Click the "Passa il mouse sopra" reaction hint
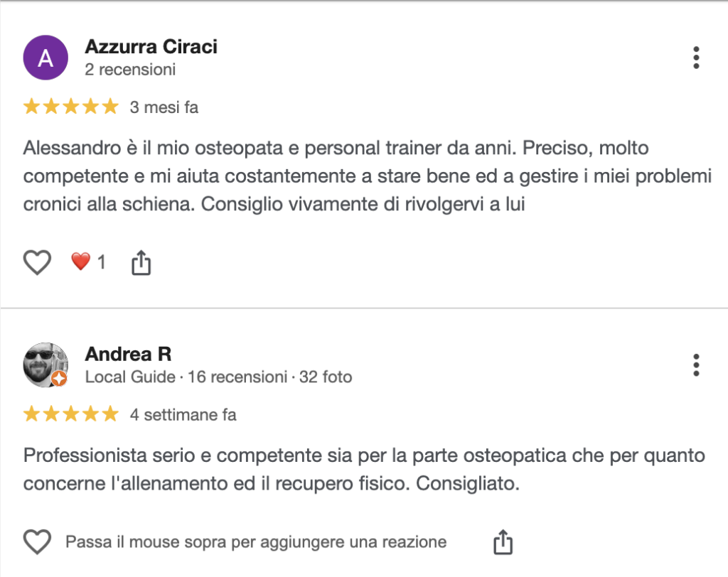The width and height of the screenshot is (728, 577). tap(256, 542)
